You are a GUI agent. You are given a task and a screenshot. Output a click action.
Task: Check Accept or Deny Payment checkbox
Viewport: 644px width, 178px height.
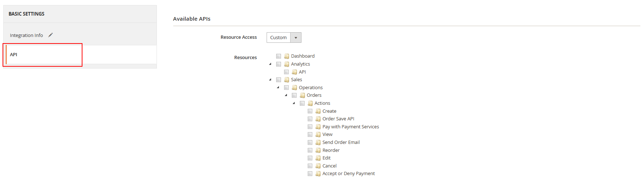coord(310,174)
